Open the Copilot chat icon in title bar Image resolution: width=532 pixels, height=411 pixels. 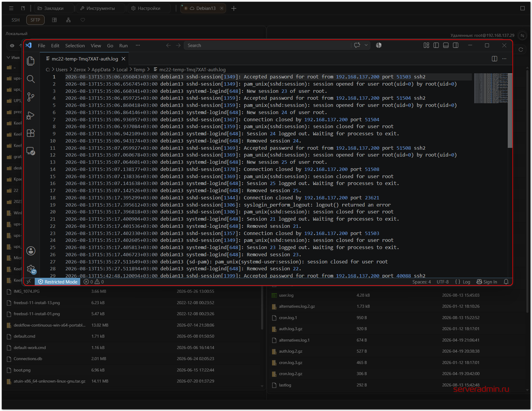tap(357, 45)
